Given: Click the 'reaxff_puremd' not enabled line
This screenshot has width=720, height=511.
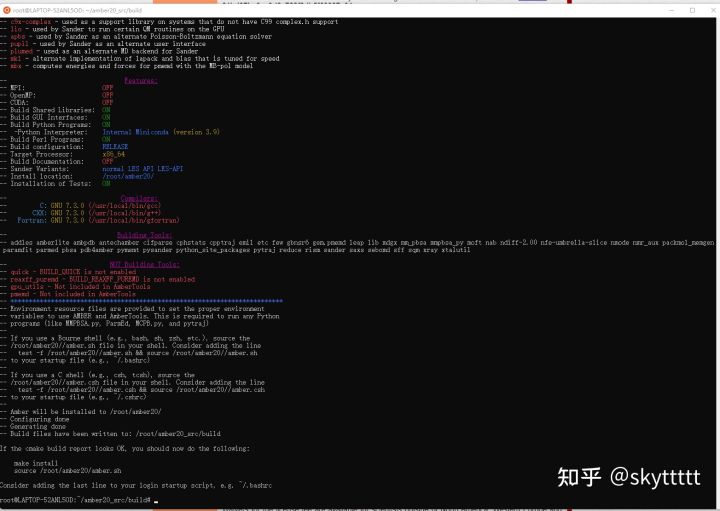Looking at the screenshot, I should pyautogui.click(x=102, y=279).
